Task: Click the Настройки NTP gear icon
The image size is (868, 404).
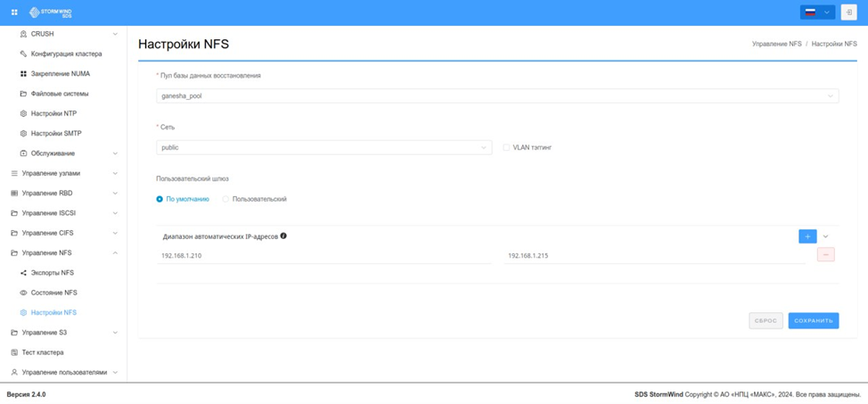Action: click(23, 113)
